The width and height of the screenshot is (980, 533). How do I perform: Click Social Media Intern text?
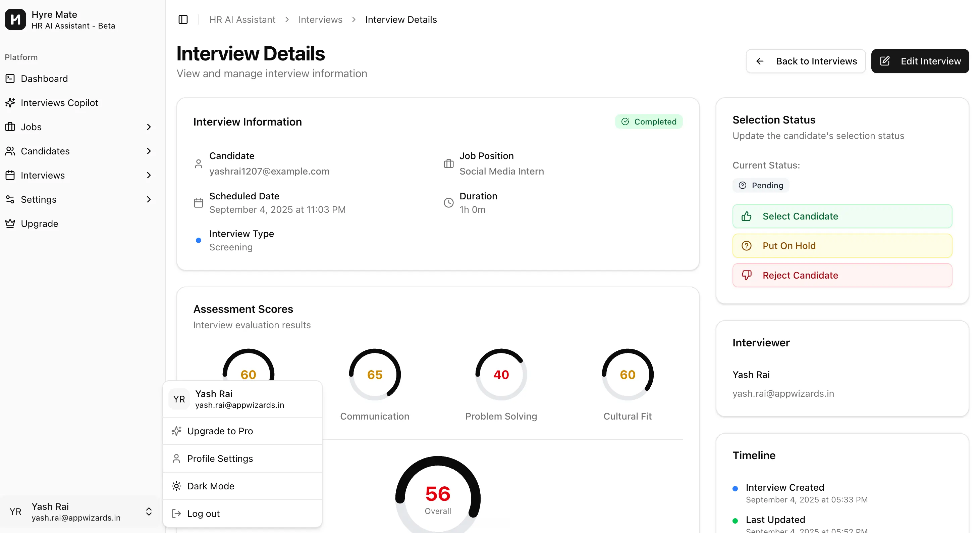coord(502,171)
